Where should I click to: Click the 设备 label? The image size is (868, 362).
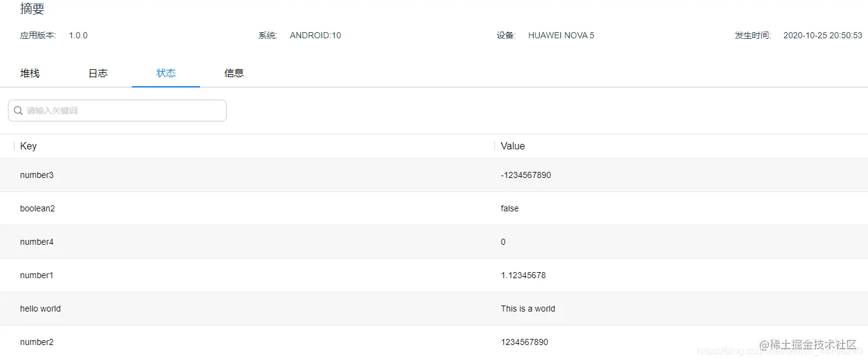(x=506, y=35)
